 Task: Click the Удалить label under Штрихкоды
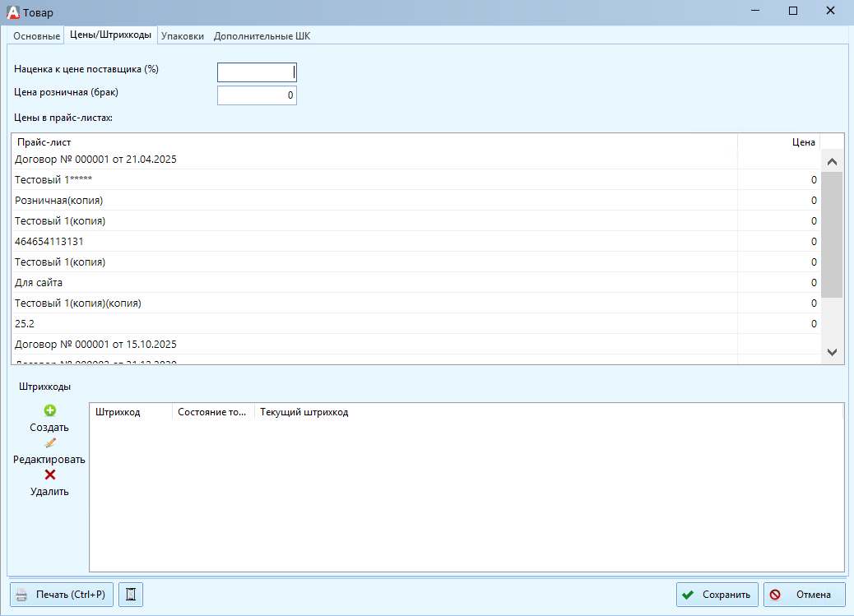pyautogui.click(x=49, y=491)
